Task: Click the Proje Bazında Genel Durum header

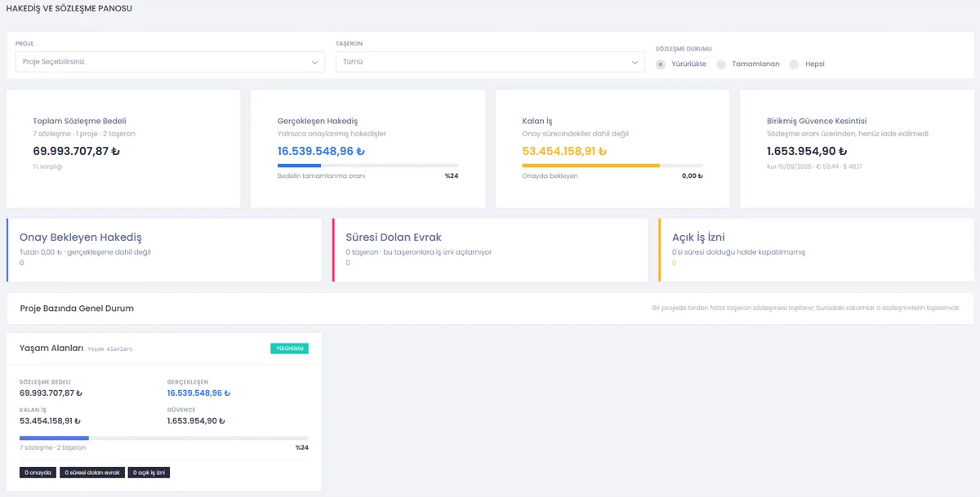Action: tap(77, 308)
